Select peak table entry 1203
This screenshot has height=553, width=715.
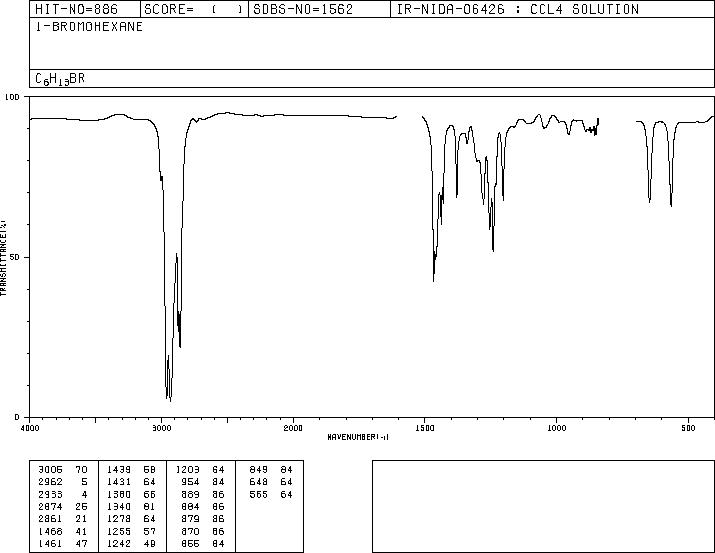pos(187,470)
